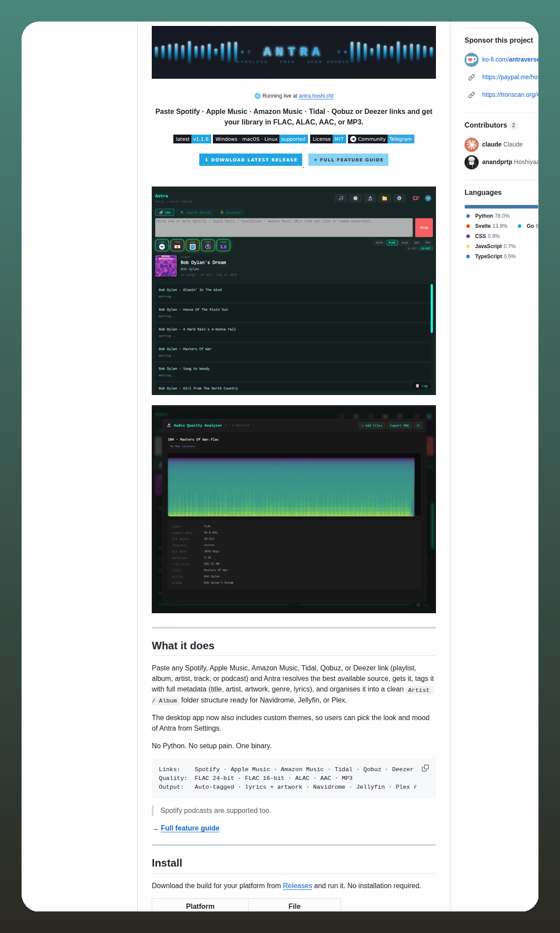Screen dimensions: 560x933
Task: Select track Song to Woody
Action: click(x=293, y=372)
